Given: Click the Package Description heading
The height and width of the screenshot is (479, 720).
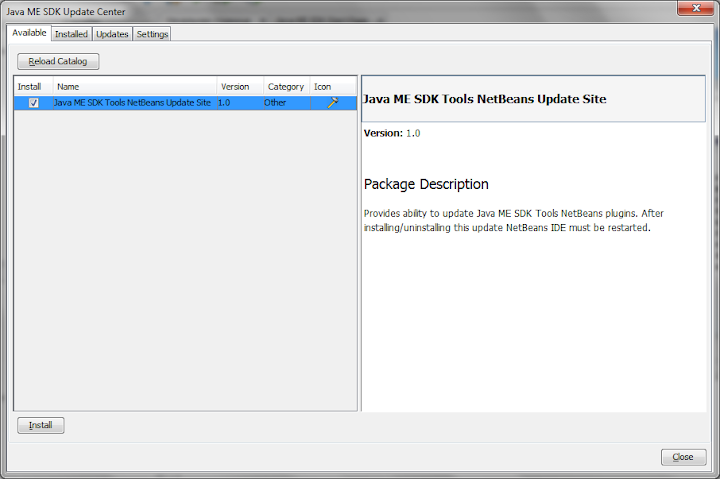Looking at the screenshot, I should pyautogui.click(x=426, y=184).
